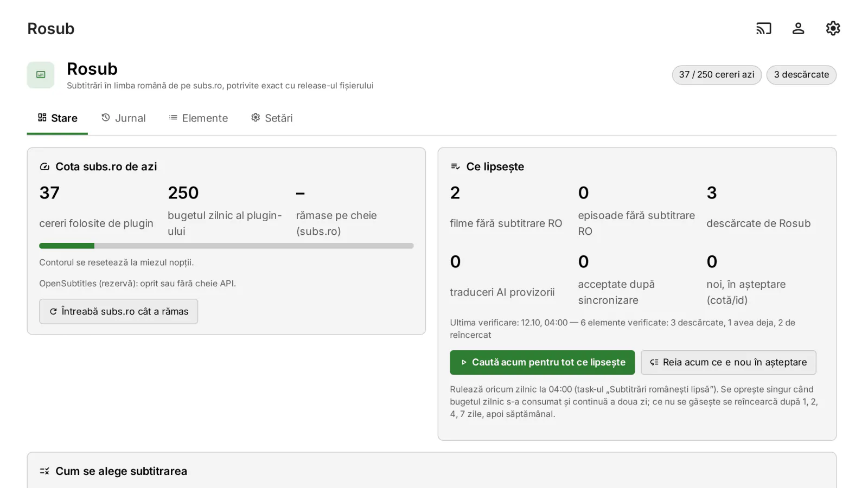Open the settings gear in the header
The width and height of the screenshot is (868, 488).
[833, 28]
